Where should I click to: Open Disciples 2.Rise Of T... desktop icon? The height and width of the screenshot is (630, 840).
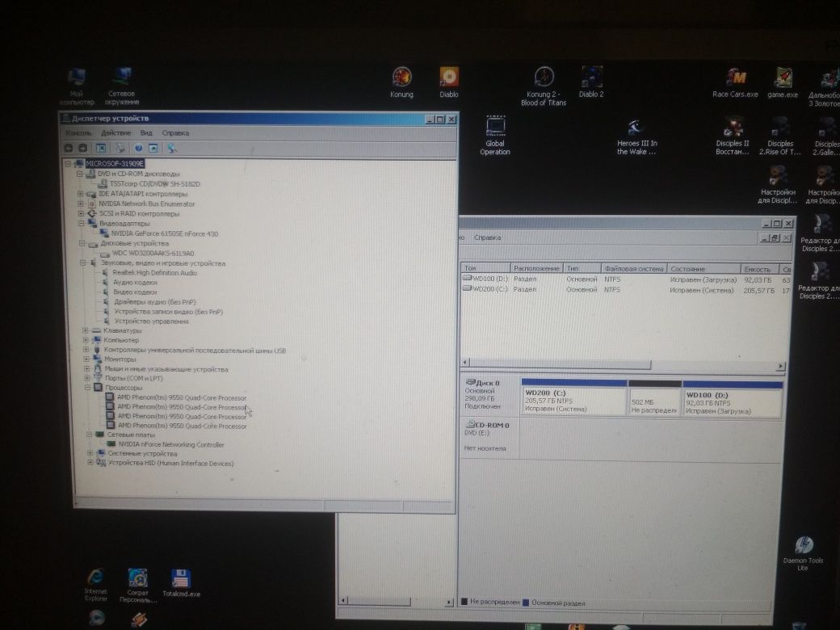(780, 136)
